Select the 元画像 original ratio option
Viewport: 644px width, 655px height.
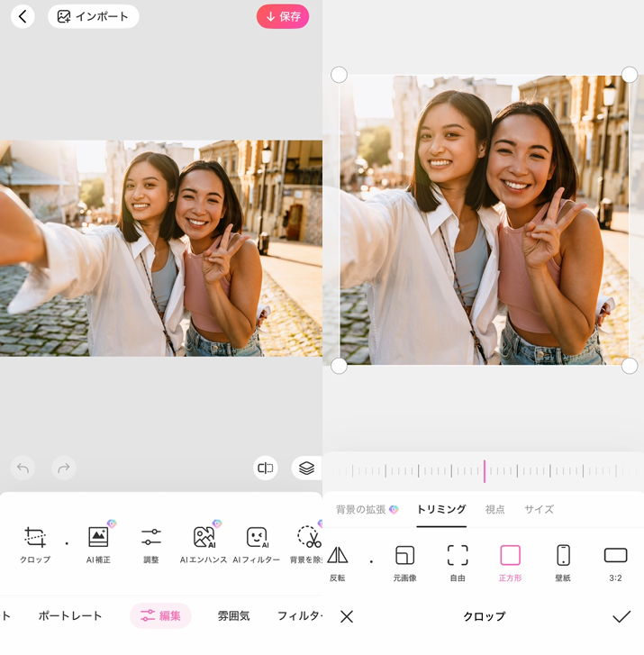coord(404,563)
